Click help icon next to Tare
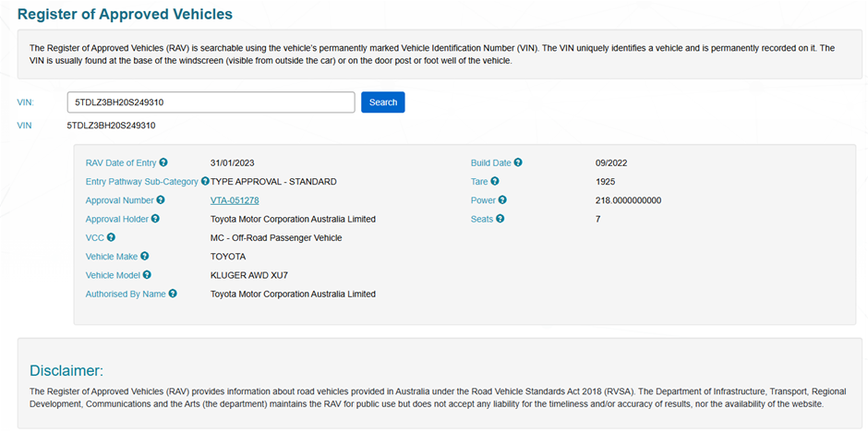 tap(495, 181)
